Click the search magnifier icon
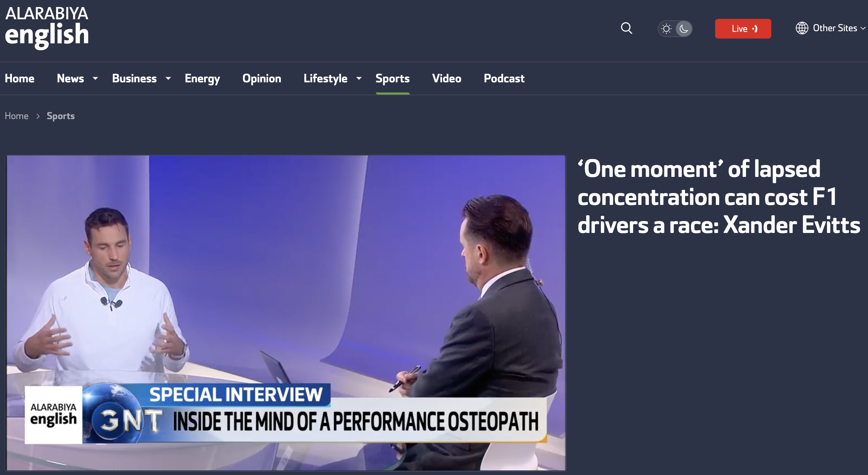The height and width of the screenshot is (475, 868). [626, 28]
